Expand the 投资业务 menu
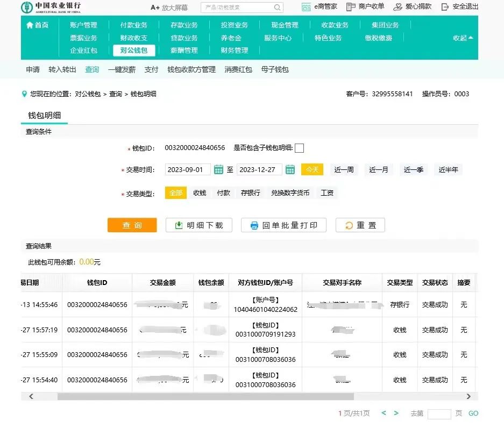 234,25
